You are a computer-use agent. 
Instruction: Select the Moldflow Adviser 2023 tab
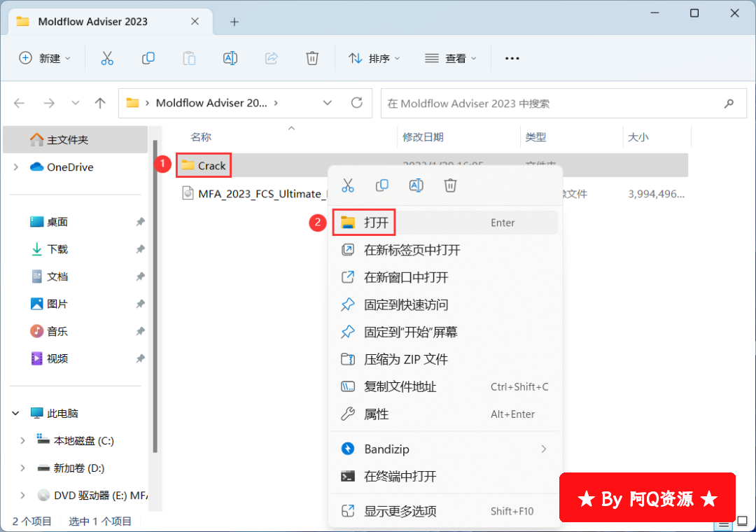pos(111,22)
